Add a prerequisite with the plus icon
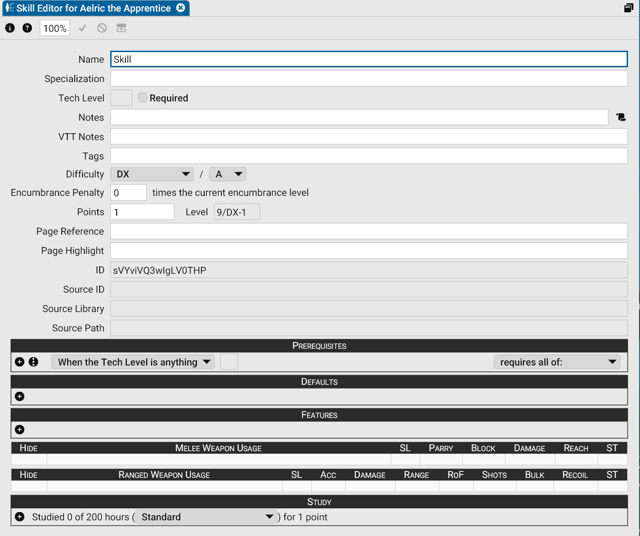This screenshot has height=536, width=640. [x=19, y=362]
